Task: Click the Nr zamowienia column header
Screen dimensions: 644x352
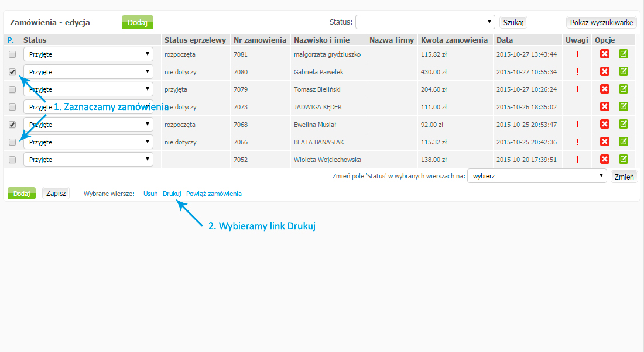Action: pyautogui.click(x=259, y=40)
